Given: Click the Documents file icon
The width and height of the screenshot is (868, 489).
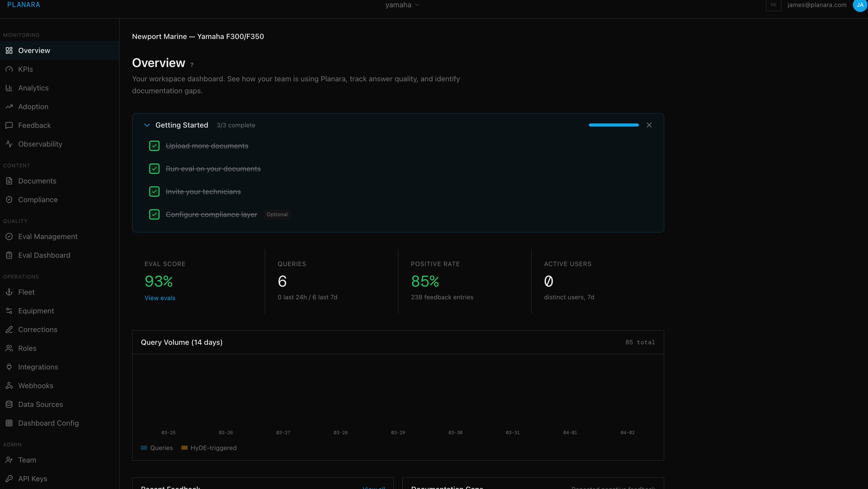Looking at the screenshot, I should click(9, 181).
